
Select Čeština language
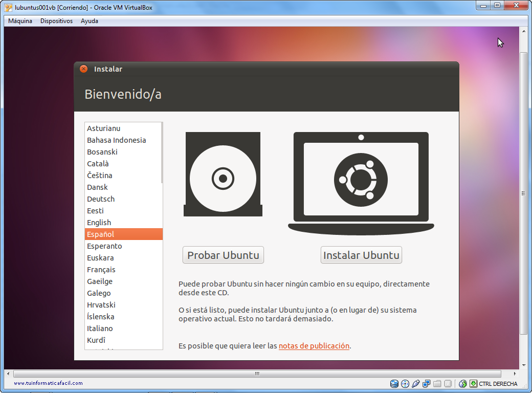click(x=123, y=176)
